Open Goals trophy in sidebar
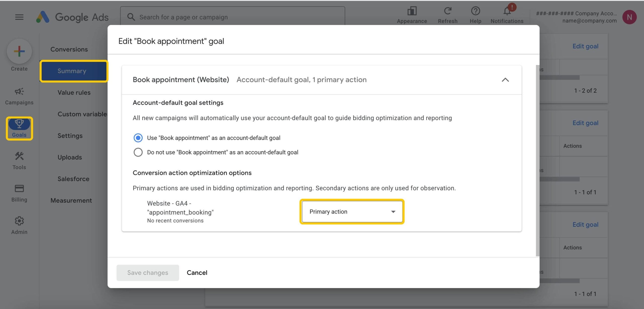Screen dimensions: 644x309 19,128
